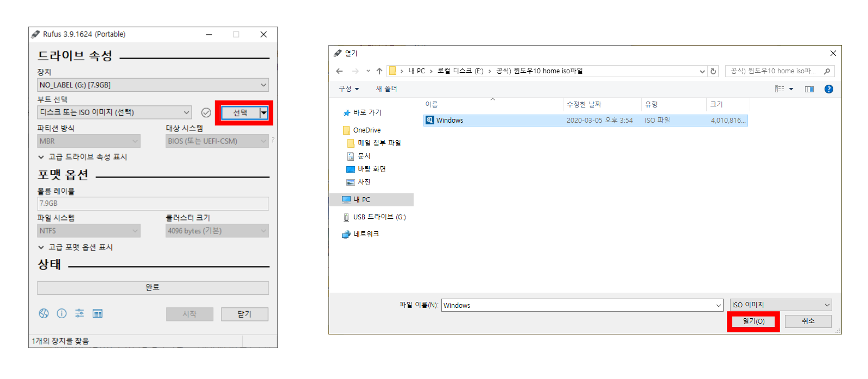The height and width of the screenshot is (379, 868).
Task: Open recent locations dropdown arrow
Action: 368,71
